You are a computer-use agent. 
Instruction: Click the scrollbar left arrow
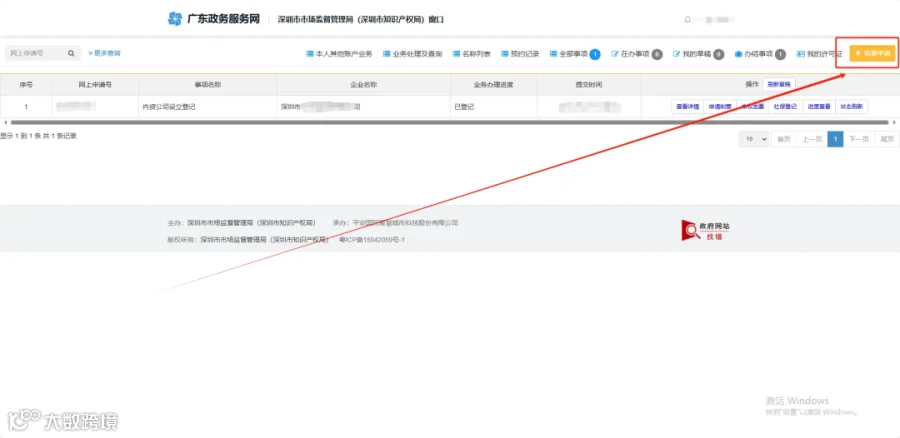5,122
